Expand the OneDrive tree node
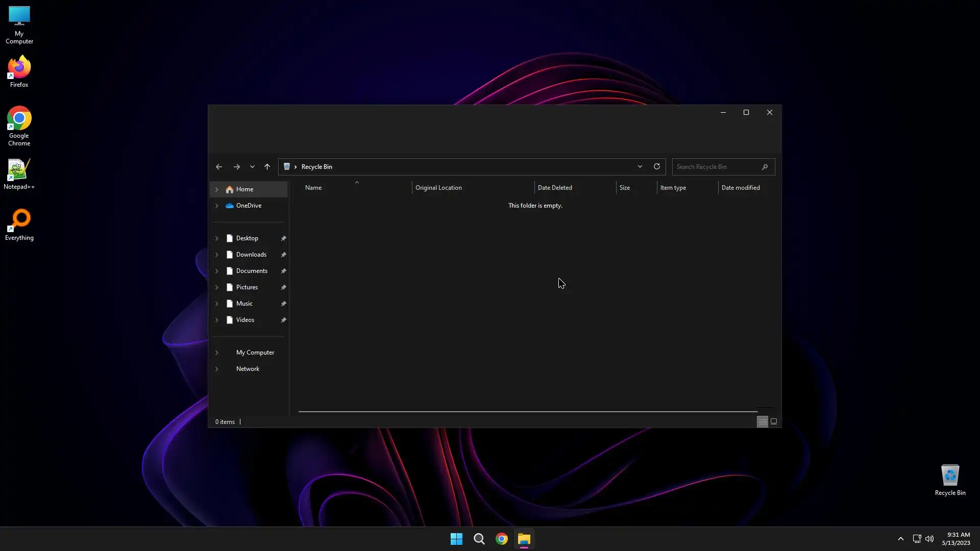Screen dimensions: 980x551 point(216,206)
